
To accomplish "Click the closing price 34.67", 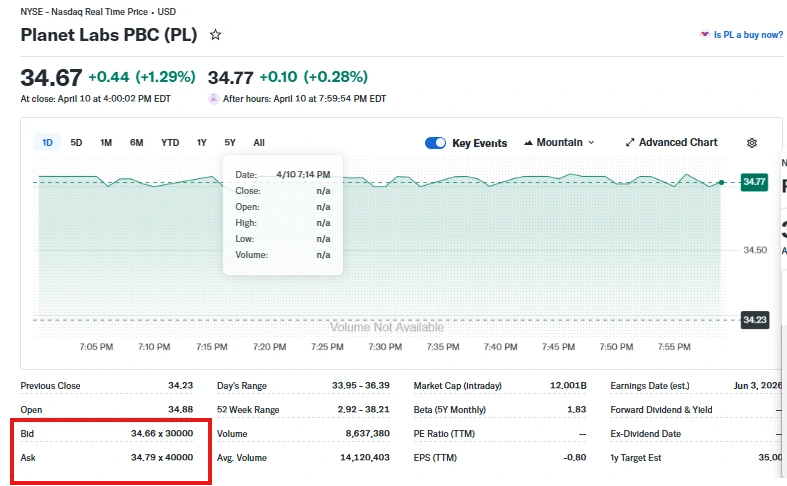I will pos(51,78).
